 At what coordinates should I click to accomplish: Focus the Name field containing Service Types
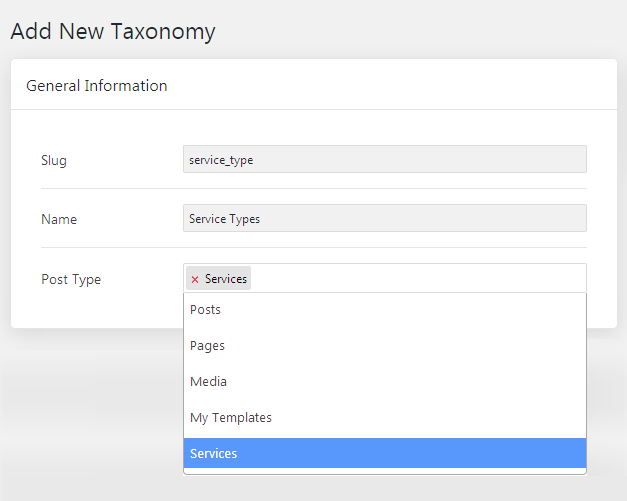point(385,218)
